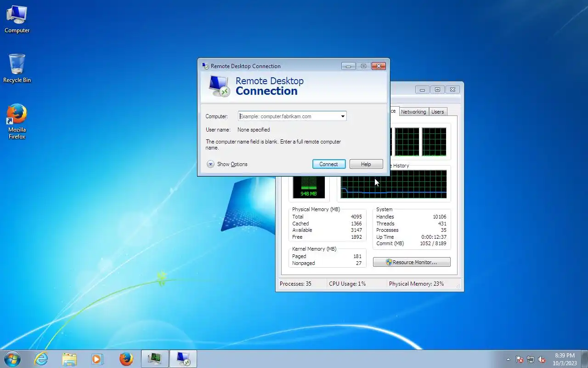This screenshot has height=368, width=588.
Task: Minimize the Task Manager window
Action: pos(422,90)
